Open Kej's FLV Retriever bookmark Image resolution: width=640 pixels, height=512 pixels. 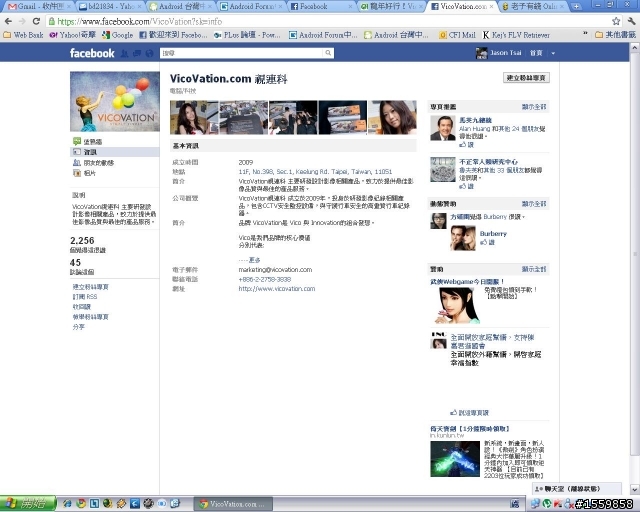(516, 35)
